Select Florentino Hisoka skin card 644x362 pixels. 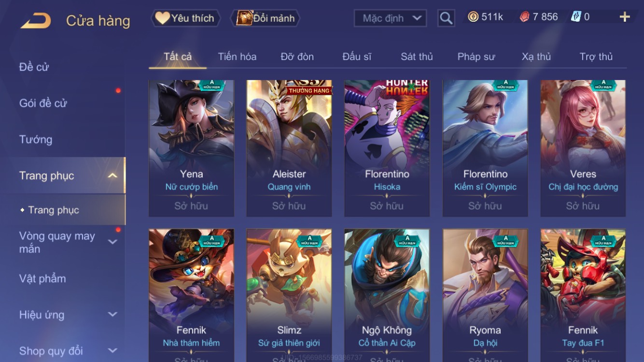(387, 148)
